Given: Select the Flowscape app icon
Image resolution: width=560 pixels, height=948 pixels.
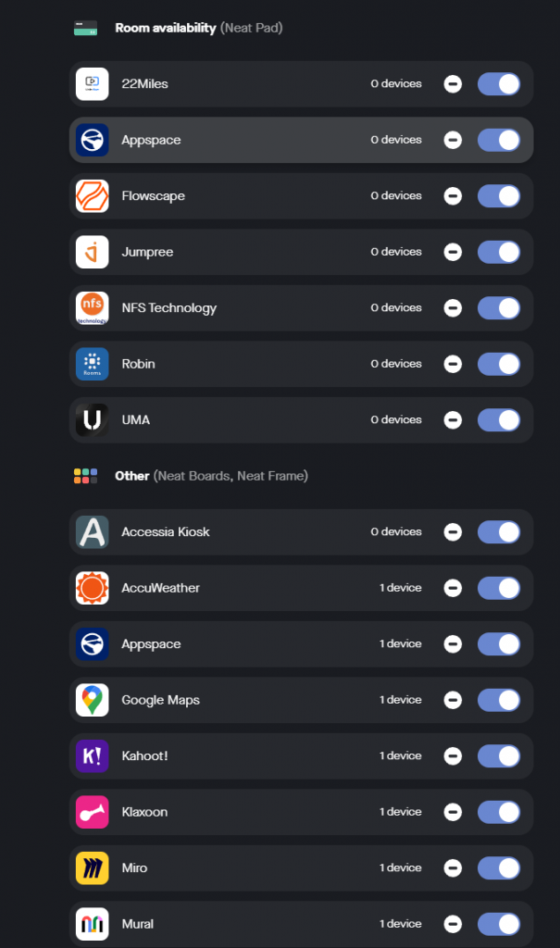Looking at the screenshot, I should click(x=91, y=195).
